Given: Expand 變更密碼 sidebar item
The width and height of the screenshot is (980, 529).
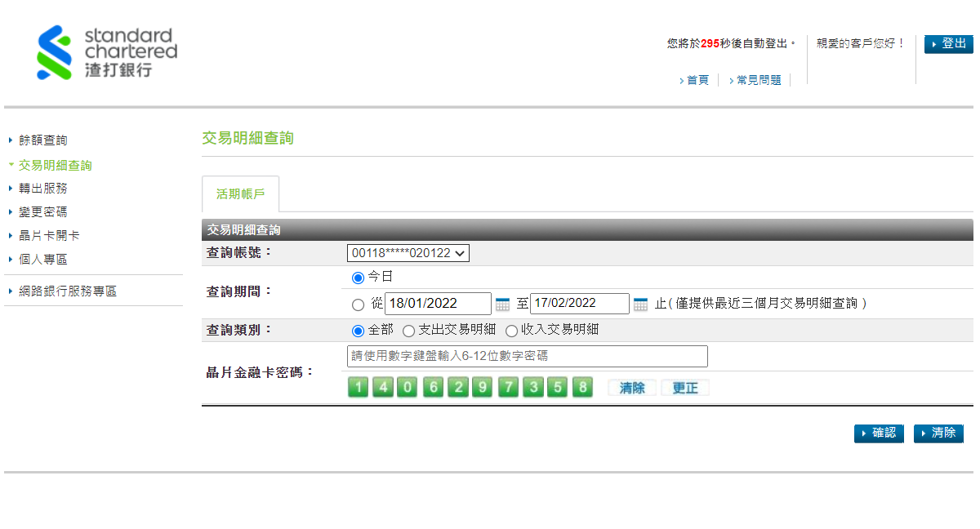Looking at the screenshot, I should 43,212.
